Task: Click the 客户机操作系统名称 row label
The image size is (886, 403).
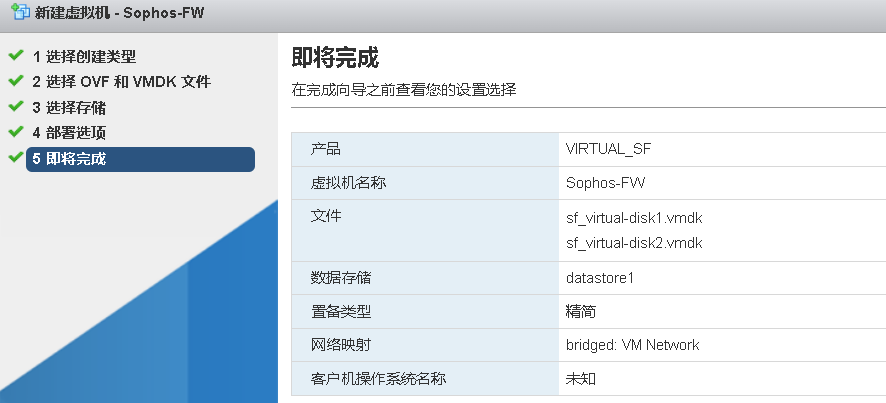Action: (x=379, y=378)
